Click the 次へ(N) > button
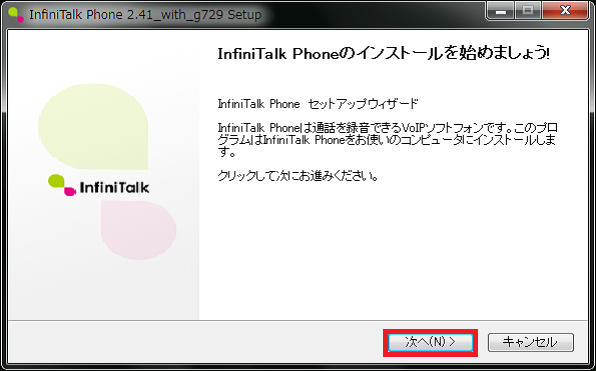 pyautogui.click(x=430, y=343)
